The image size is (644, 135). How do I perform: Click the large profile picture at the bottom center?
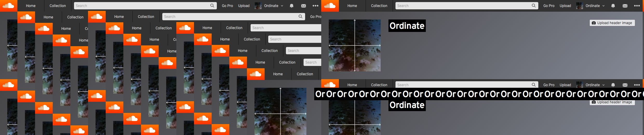tap(280, 111)
